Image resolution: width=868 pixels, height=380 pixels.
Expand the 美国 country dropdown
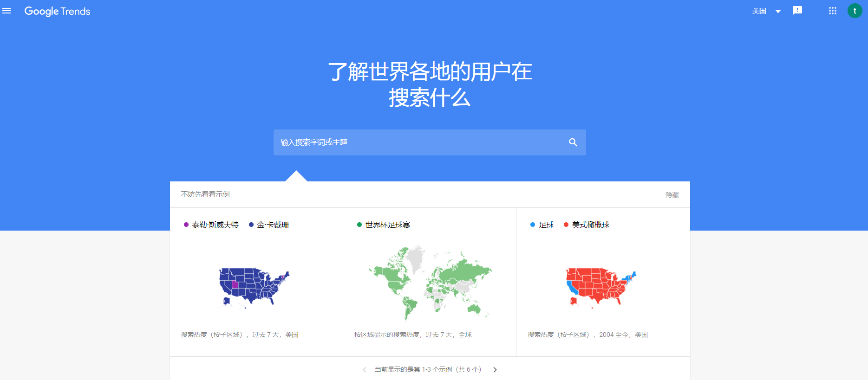coord(759,11)
